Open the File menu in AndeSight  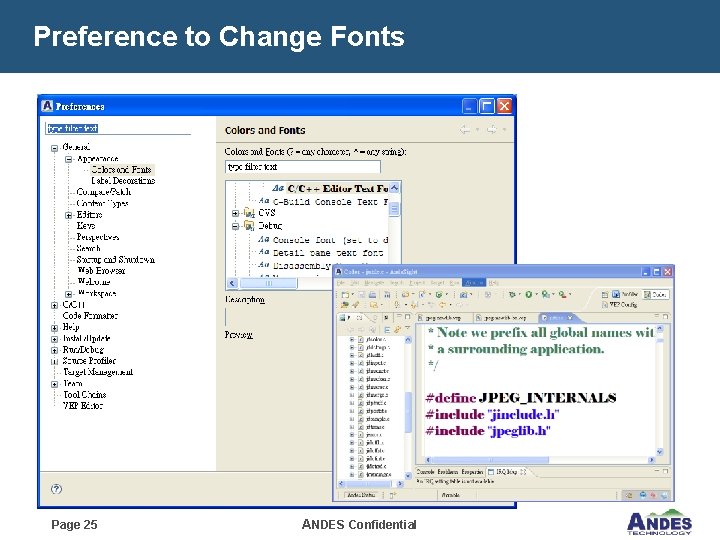coord(341,283)
